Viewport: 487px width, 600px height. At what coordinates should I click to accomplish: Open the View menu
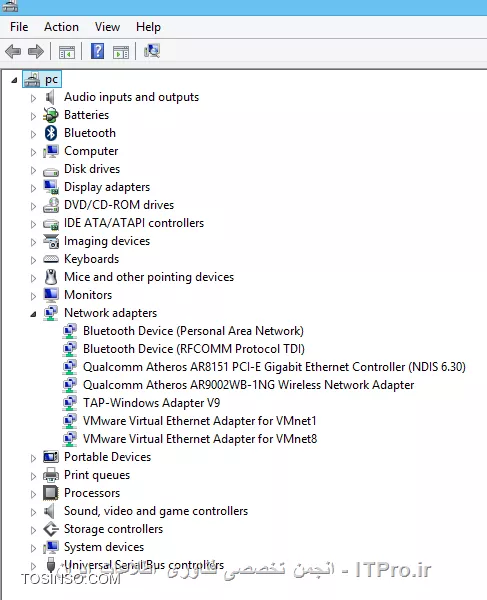(107, 27)
